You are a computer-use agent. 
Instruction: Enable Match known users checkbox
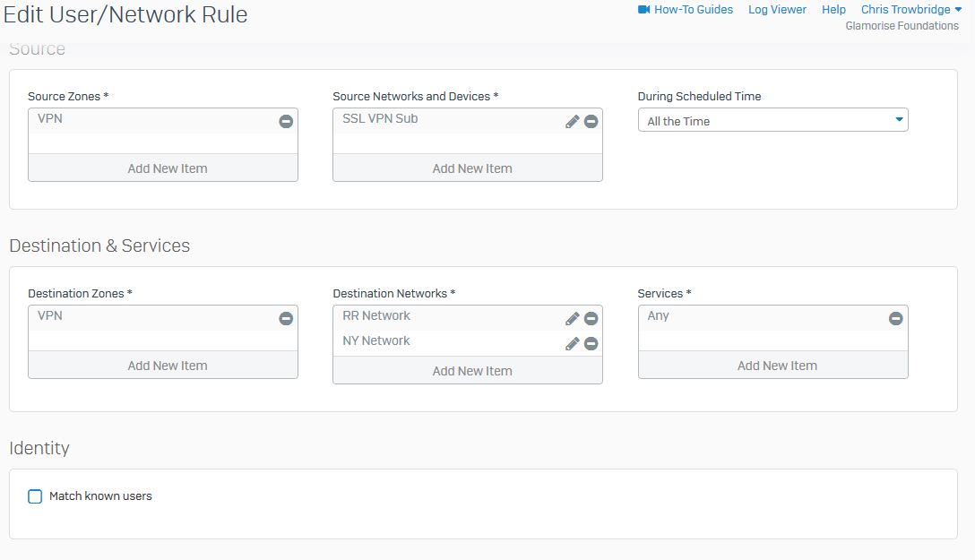pos(35,496)
